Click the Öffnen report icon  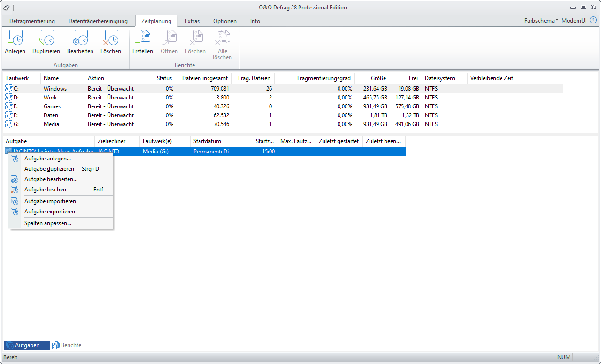[169, 38]
